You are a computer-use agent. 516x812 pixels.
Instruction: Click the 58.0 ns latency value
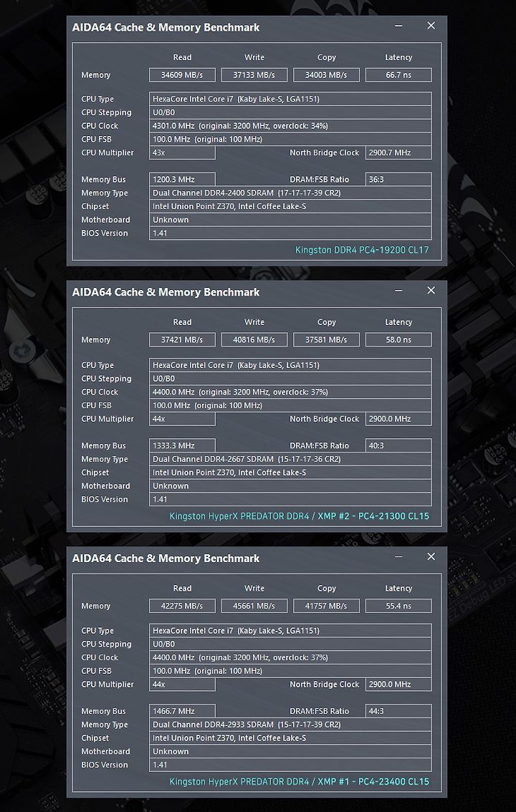point(398,339)
